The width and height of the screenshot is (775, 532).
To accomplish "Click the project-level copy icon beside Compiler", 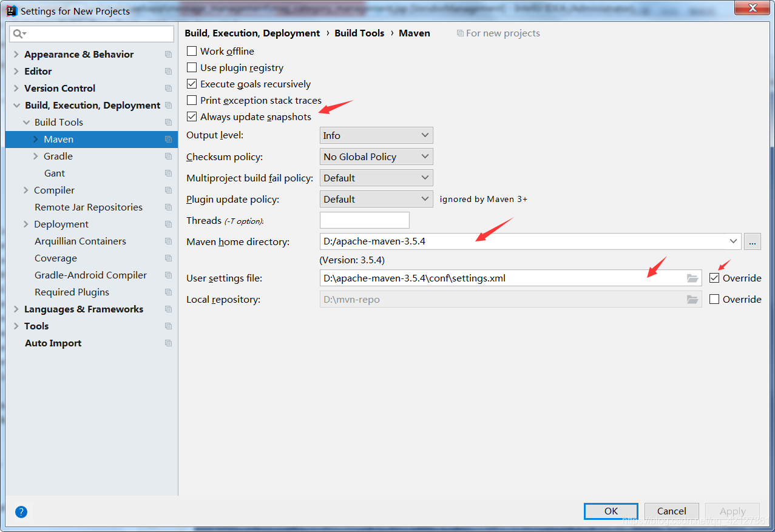I will 168,190.
